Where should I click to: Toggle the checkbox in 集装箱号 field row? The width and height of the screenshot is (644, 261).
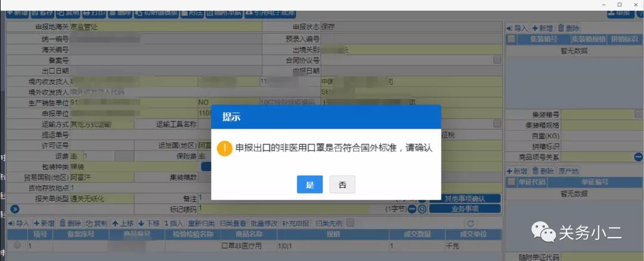638,114
